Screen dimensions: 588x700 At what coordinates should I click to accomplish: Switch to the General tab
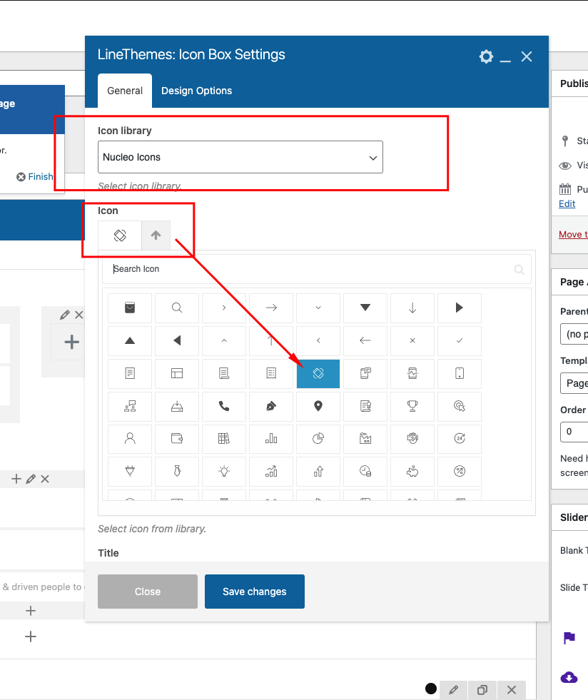coord(125,91)
